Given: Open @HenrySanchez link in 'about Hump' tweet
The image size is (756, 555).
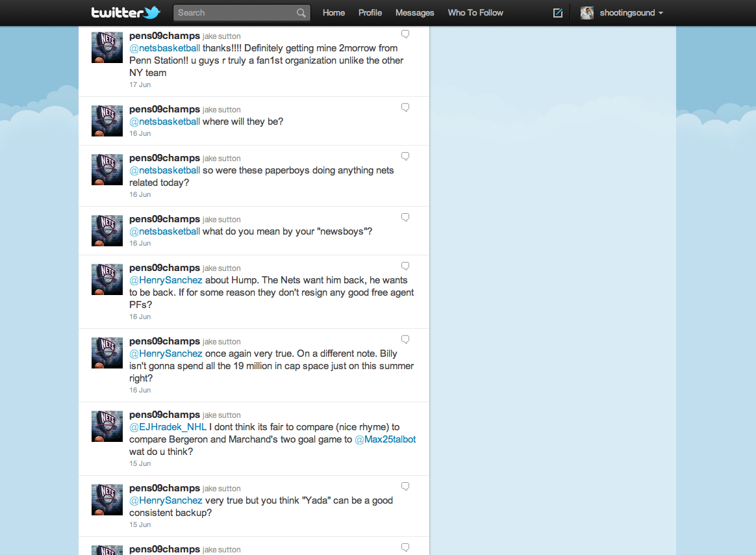Looking at the screenshot, I should click(166, 280).
